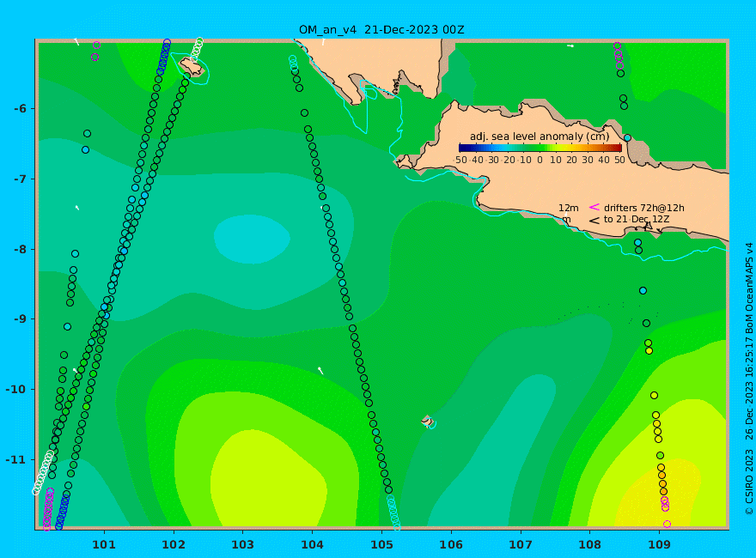The width and height of the screenshot is (756, 558).
Task: Click the vertical CSIRO copyright text
Action: point(749,379)
